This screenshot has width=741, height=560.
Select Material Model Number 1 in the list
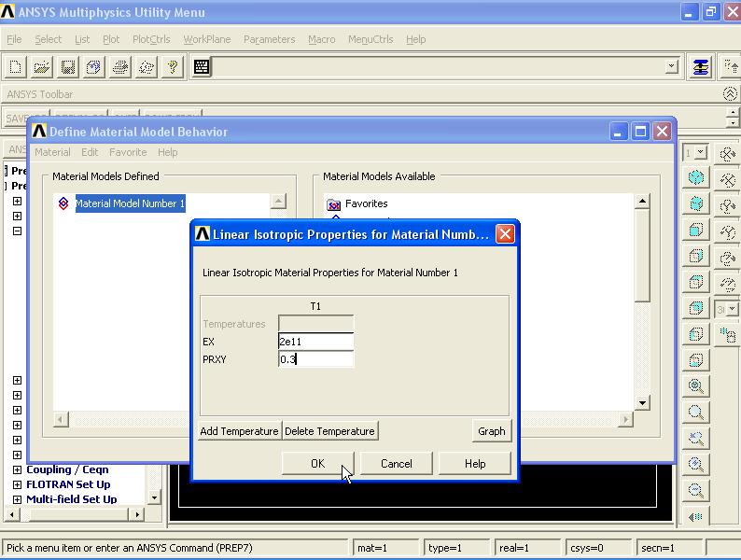point(131,203)
